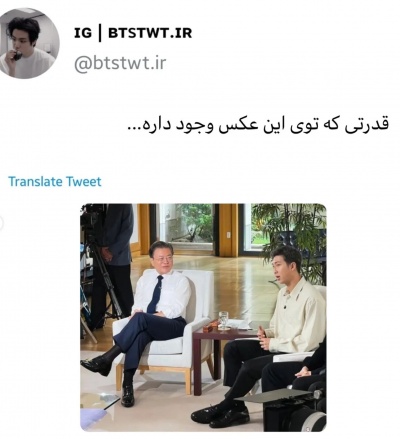The image size is (400, 439).
Task: Click the partial circle at the left edge
Action: coord(1,223)
